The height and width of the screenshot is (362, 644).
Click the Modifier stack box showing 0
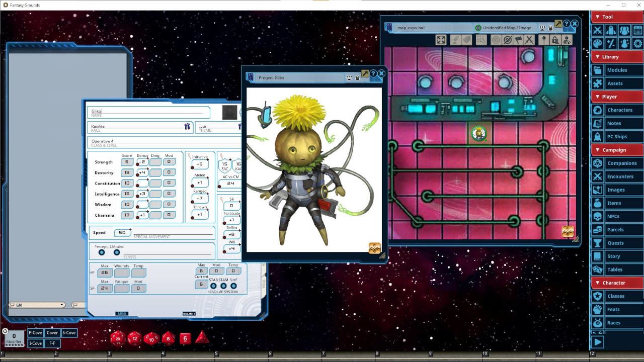[14, 338]
